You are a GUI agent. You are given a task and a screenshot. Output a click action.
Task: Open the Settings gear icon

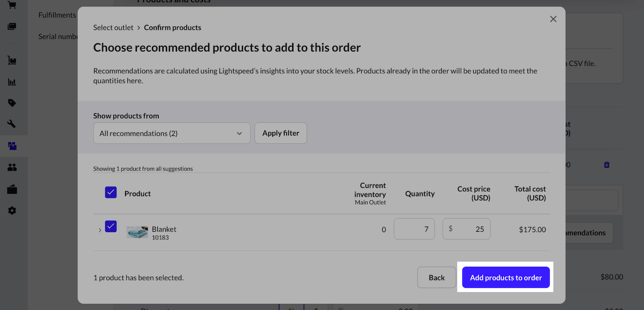click(12, 211)
